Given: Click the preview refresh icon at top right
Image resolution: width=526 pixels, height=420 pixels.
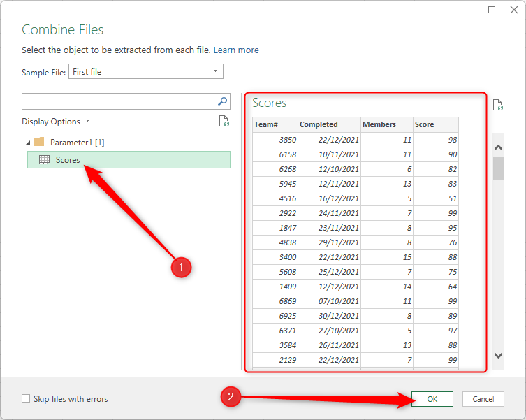Looking at the screenshot, I should click(x=497, y=106).
